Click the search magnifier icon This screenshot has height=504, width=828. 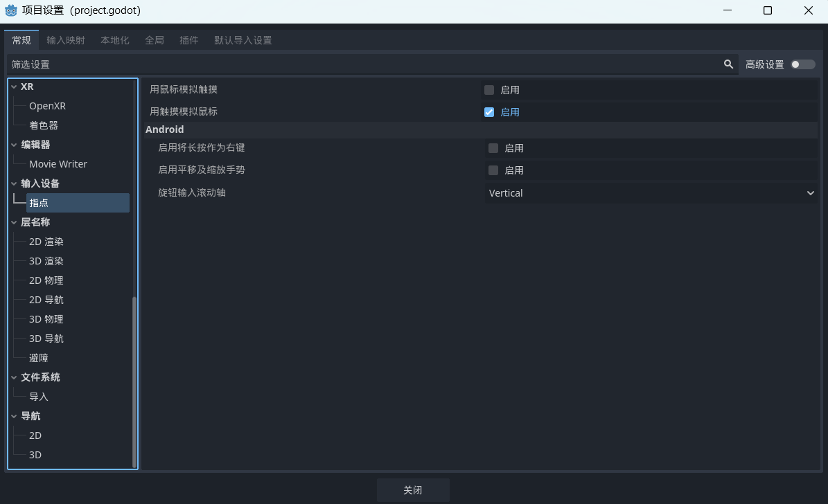[x=728, y=64]
